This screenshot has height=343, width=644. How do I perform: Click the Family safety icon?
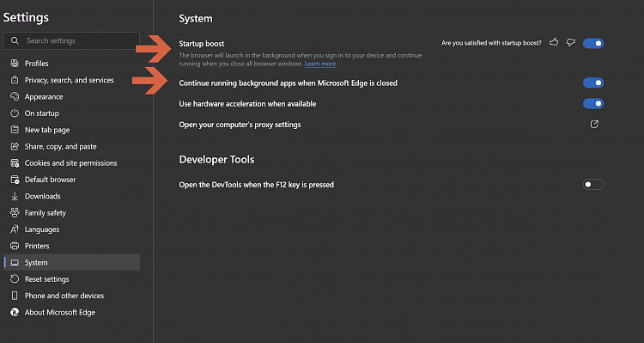(15, 212)
